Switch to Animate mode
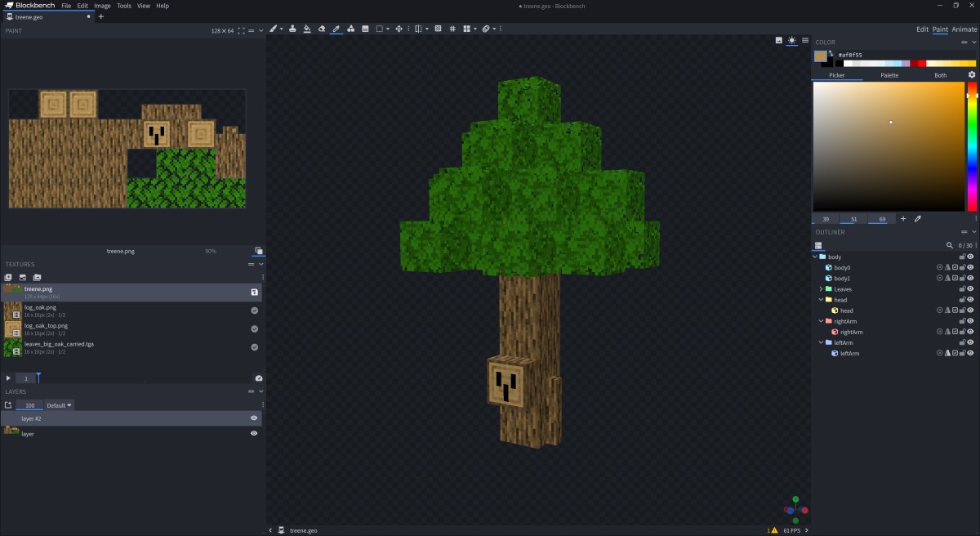980x536 pixels. 964,29
